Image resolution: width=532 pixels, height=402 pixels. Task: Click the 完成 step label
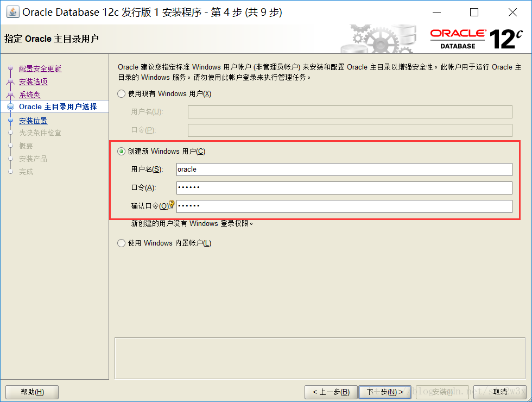pyautogui.click(x=26, y=172)
